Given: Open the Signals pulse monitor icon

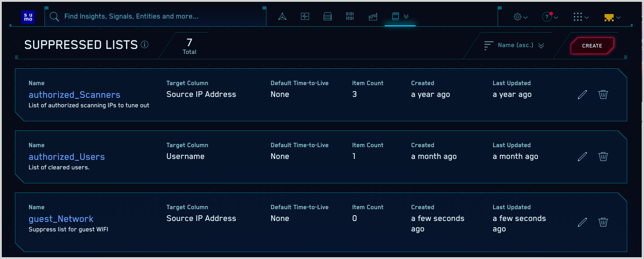Looking at the screenshot, I should click(x=305, y=17).
